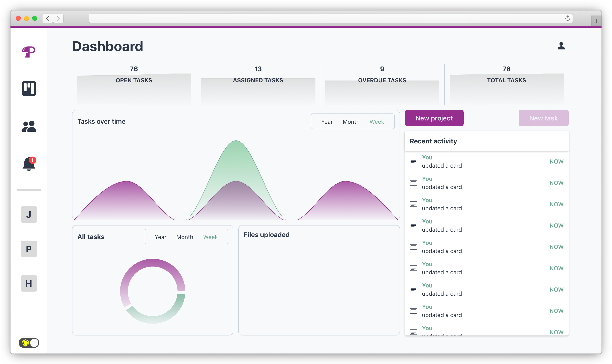
Task: Open the project P sidebar tile
Action: 29,249
